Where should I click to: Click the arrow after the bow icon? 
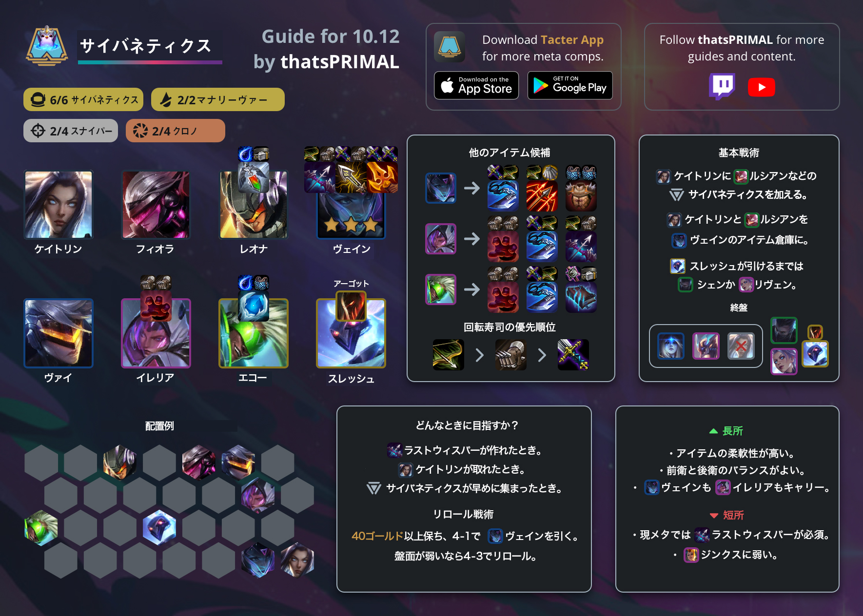tap(479, 355)
